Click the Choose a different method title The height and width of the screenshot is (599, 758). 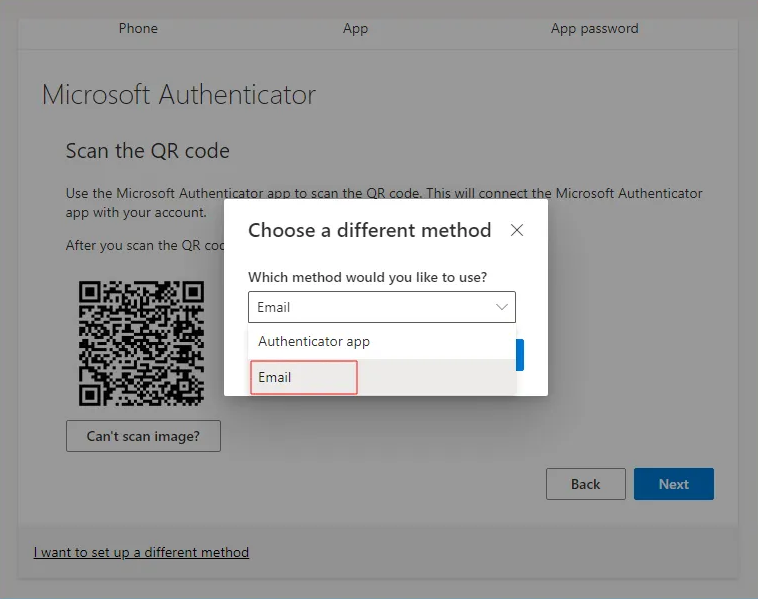(369, 230)
